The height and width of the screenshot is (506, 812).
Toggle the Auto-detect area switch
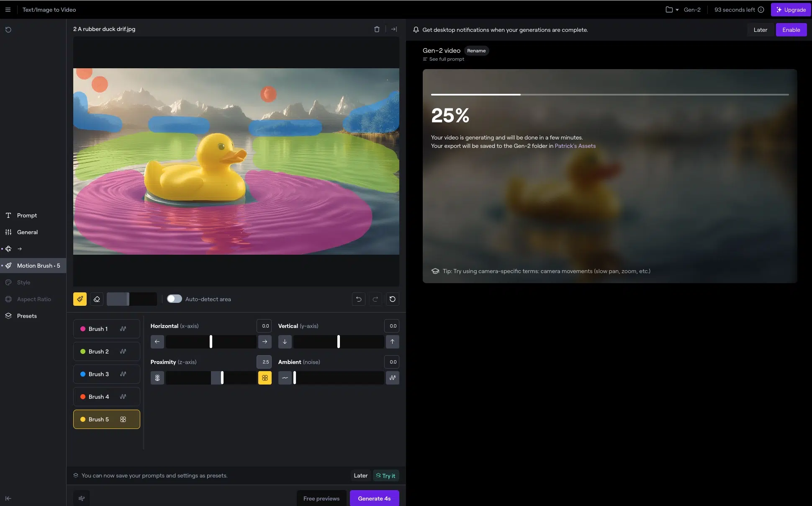(x=174, y=299)
